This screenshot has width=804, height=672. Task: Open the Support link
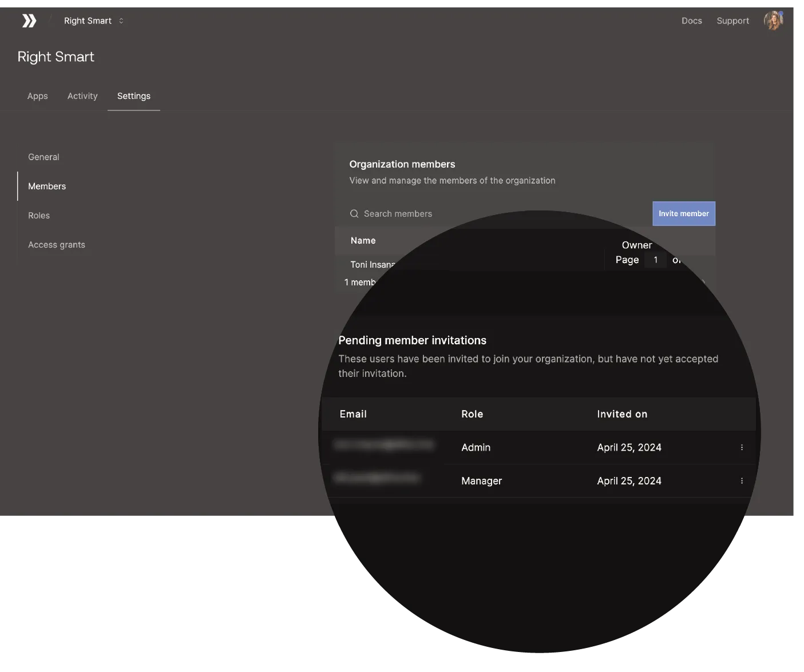(x=732, y=21)
